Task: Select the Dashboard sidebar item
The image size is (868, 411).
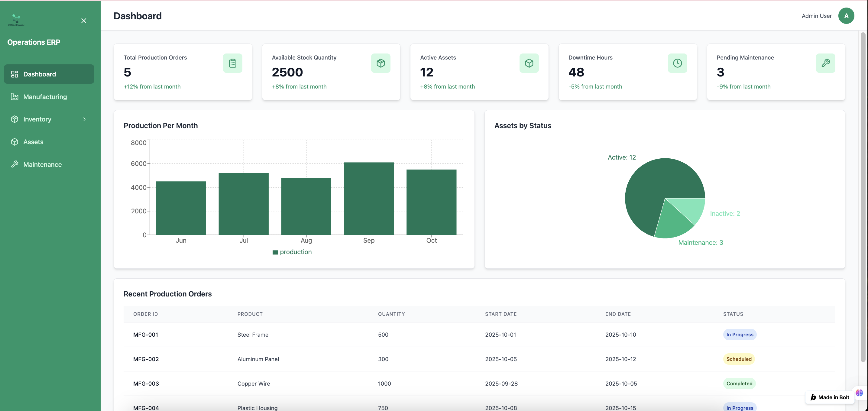Action: [x=39, y=74]
